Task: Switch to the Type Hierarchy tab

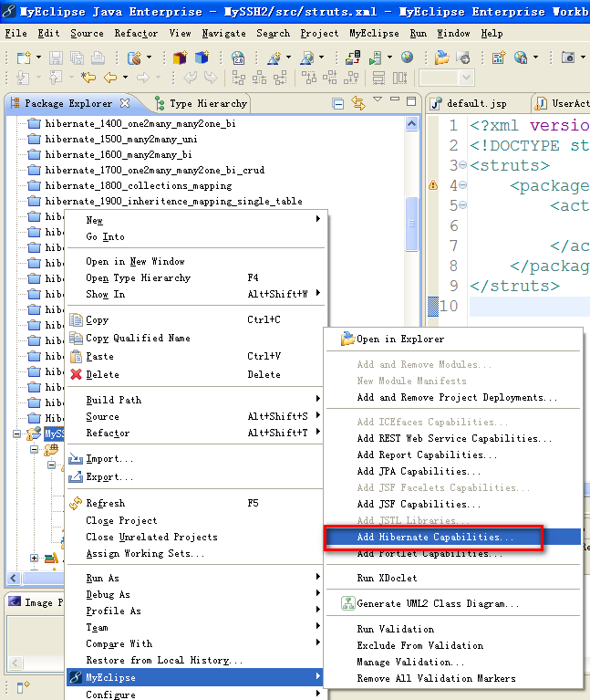Action: click(201, 103)
